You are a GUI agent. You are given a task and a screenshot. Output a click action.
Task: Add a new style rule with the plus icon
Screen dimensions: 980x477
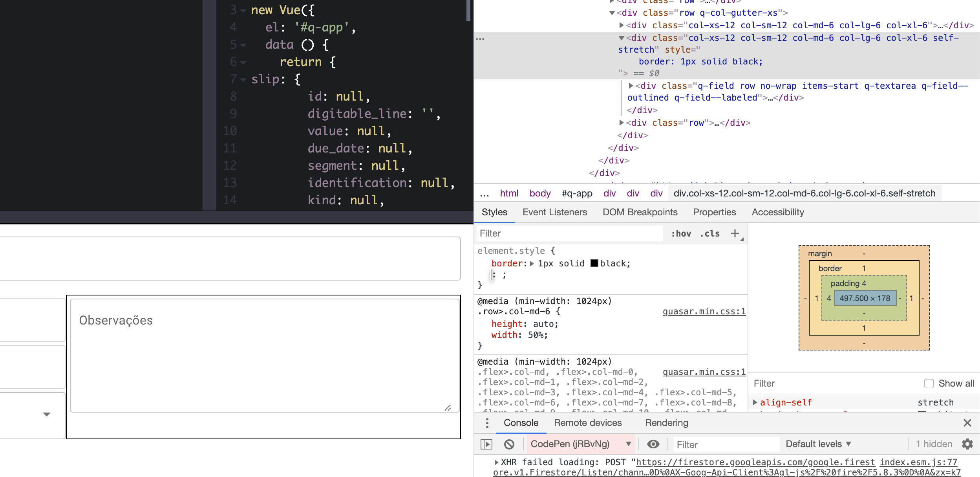(734, 233)
